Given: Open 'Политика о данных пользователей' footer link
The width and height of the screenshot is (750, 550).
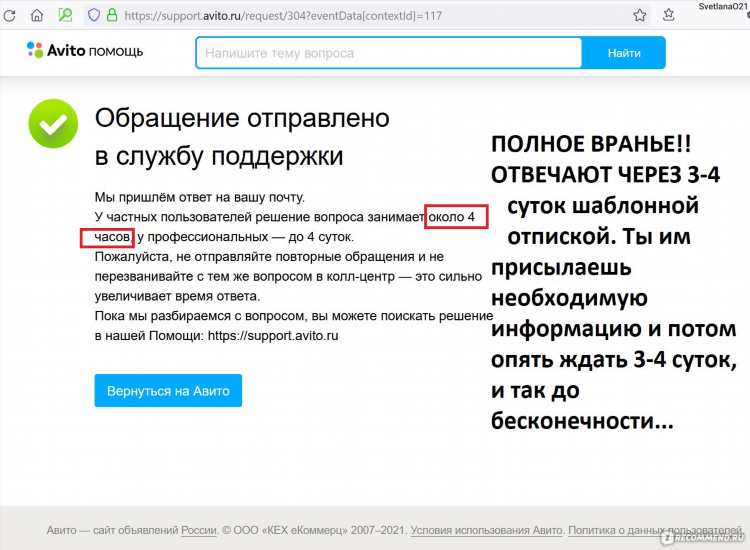Looking at the screenshot, I should point(655,530).
